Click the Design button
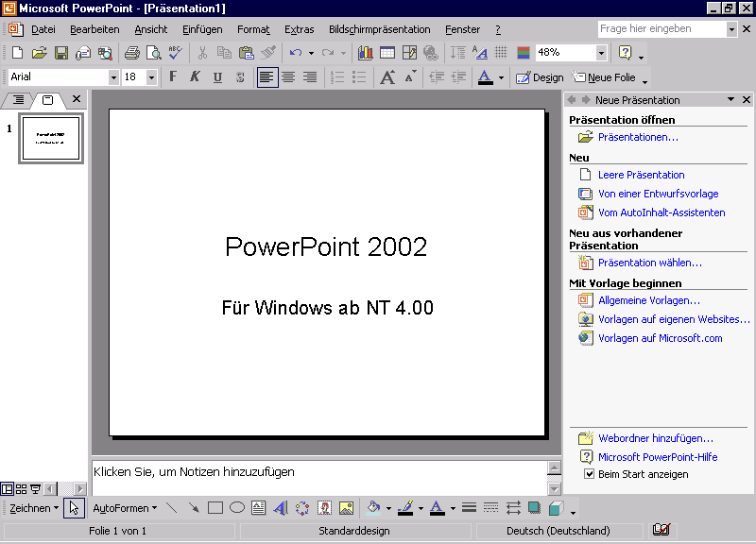The width and height of the screenshot is (756, 544). (540, 77)
